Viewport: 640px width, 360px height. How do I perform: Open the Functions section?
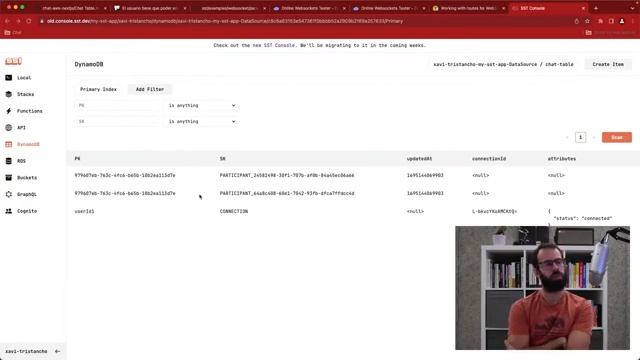pos(24,111)
